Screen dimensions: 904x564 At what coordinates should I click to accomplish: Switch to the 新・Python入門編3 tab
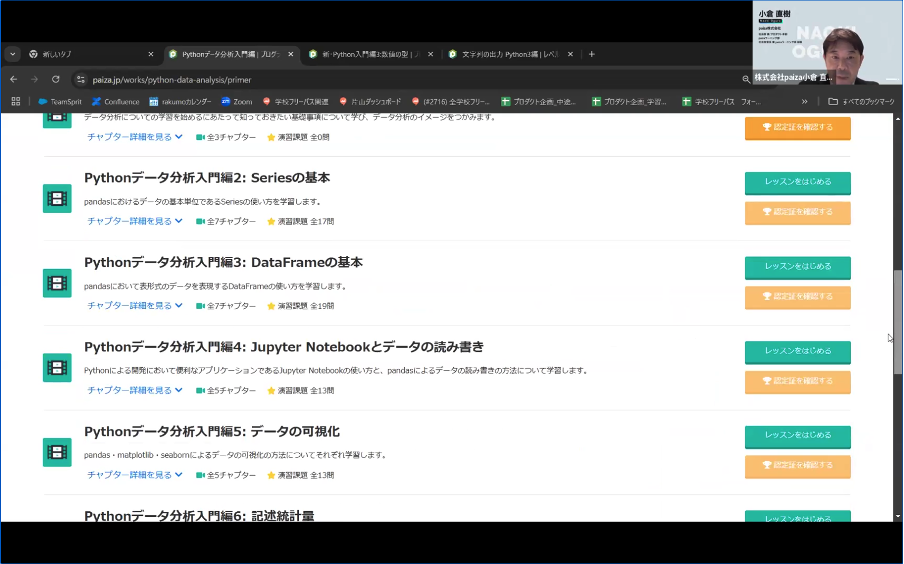[x=371, y=54]
